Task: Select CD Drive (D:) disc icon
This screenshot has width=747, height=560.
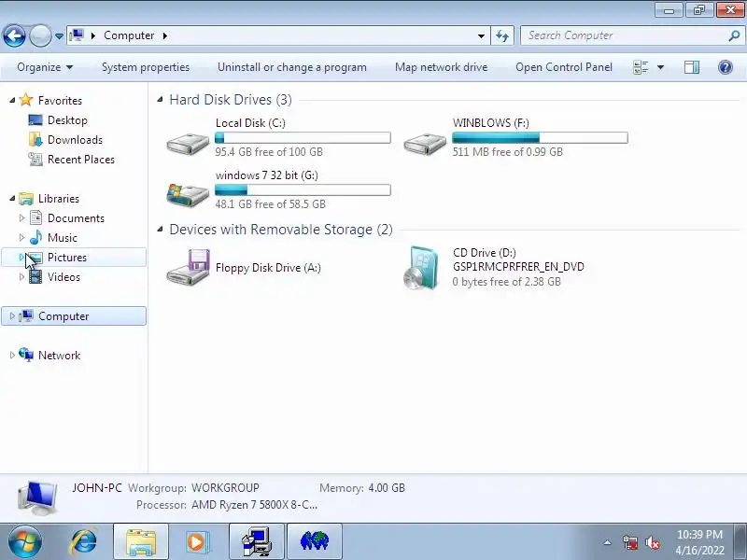Action: (x=421, y=268)
